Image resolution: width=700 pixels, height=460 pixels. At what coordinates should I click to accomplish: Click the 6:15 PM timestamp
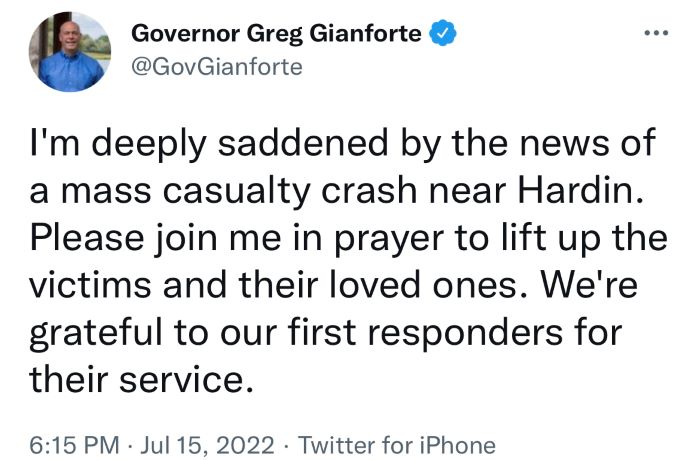pos(75,445)
